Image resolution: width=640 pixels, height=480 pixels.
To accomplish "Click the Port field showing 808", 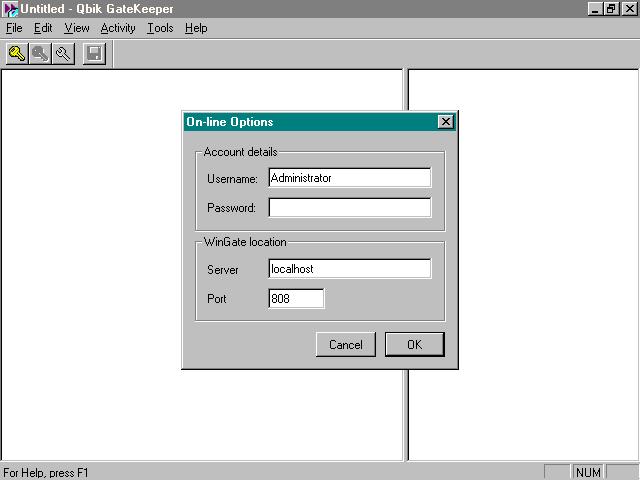I will coord(296,298).
